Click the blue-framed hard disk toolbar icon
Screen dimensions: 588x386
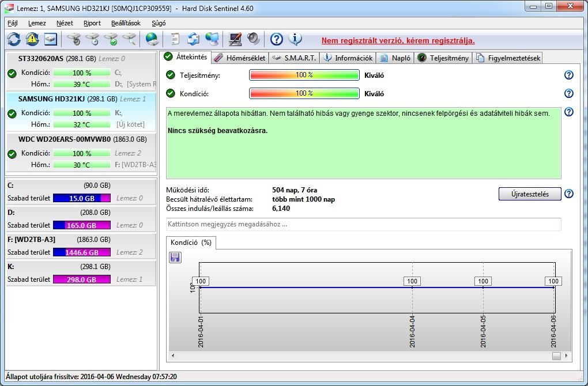[x=51, y=39]
